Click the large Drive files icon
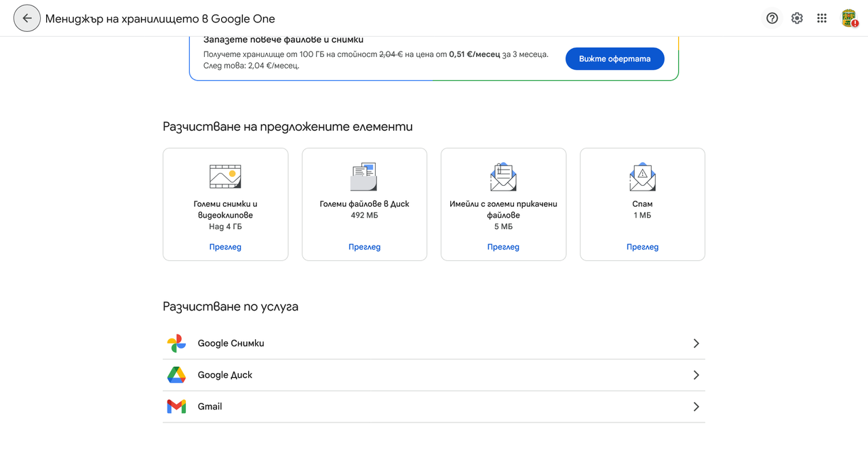 click(x=364, y=176)
